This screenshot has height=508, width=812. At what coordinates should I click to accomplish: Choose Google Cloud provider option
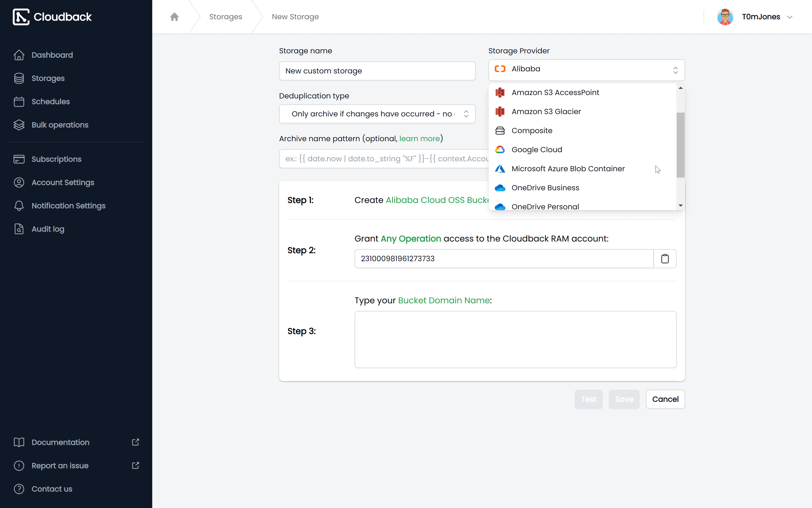coord(582,149)
